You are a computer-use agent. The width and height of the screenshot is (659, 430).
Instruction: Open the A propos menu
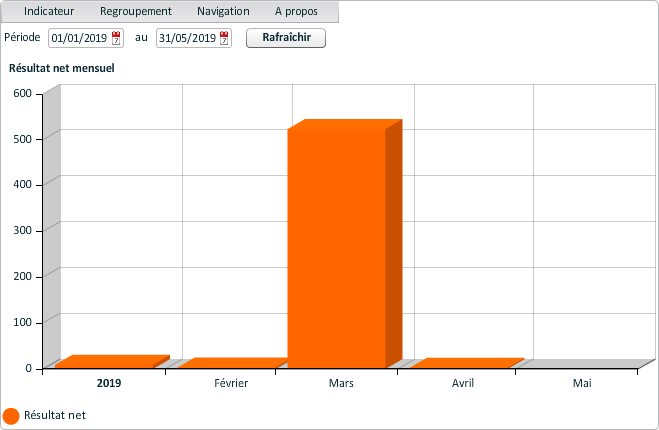point(296,11)
